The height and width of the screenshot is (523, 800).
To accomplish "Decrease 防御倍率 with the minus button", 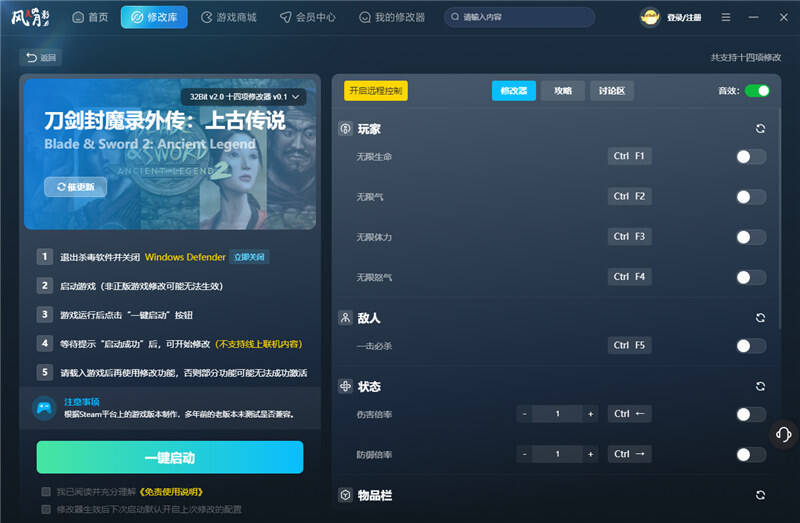I will tap(524, 454).
